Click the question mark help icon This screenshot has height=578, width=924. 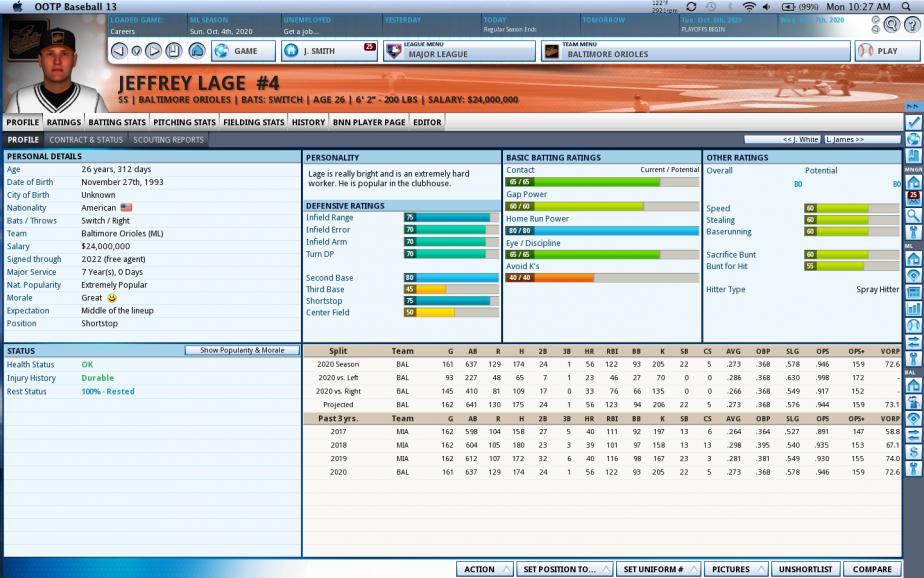(913, 24)
